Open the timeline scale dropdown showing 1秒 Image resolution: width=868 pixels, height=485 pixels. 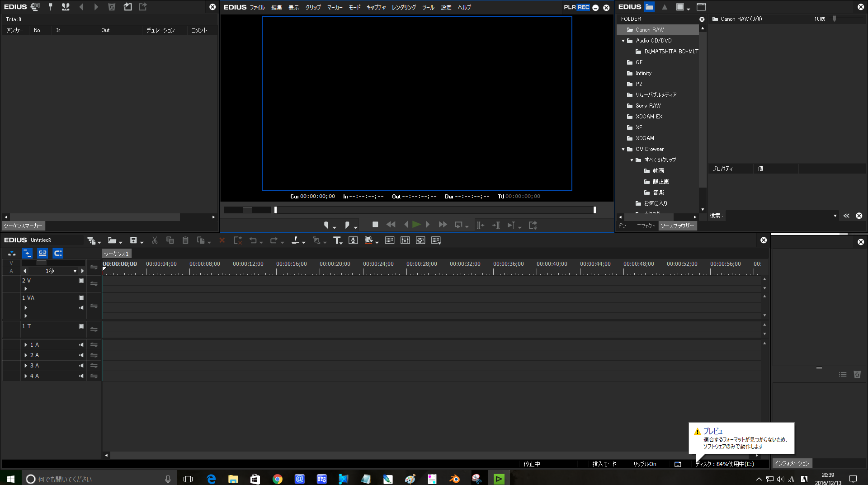pos(75,271)
